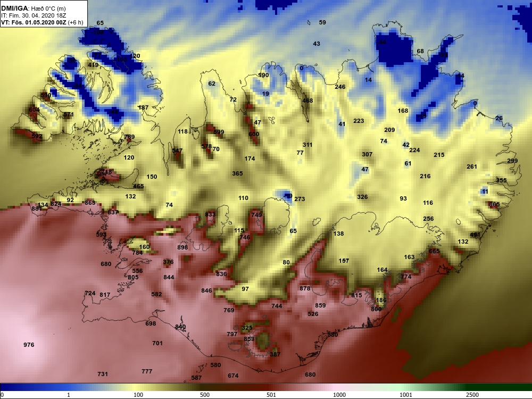Screen dimensions: 532x399
Task: Click the map value '599'
Action: pyautogui.click(x=219, y=132)
